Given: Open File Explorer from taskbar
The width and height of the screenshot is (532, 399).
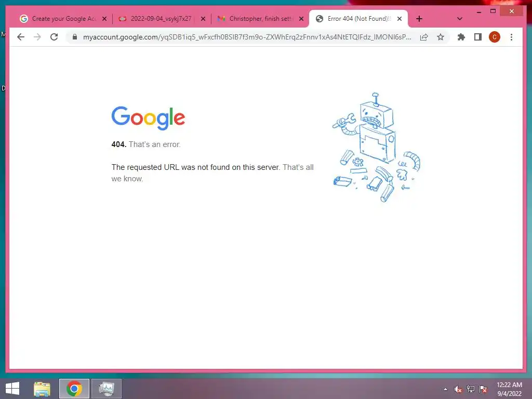Looking at the screenshot, I should click(42, 389).
